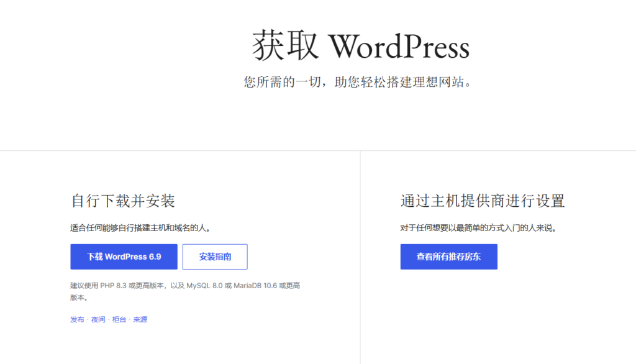This screenshot has width=636, height=364.
Task: Click the 下载 WordPress 6.9 button
Action: tap(123, 257)
